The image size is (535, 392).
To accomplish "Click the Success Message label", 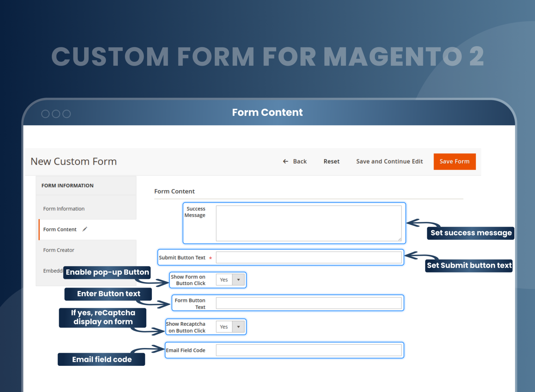I will pyautogui.click(x=195, y=212).
